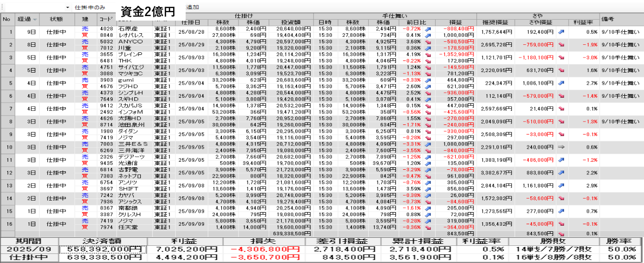Toggle the sort arrow on 経過 column header
Viewport: 644px width, 263px height.
[x=35, y=20]
